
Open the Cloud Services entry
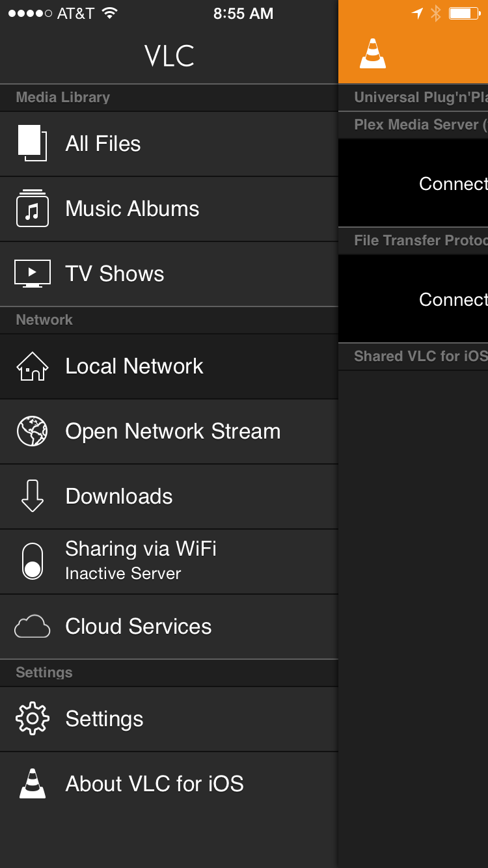coord(139,627)
